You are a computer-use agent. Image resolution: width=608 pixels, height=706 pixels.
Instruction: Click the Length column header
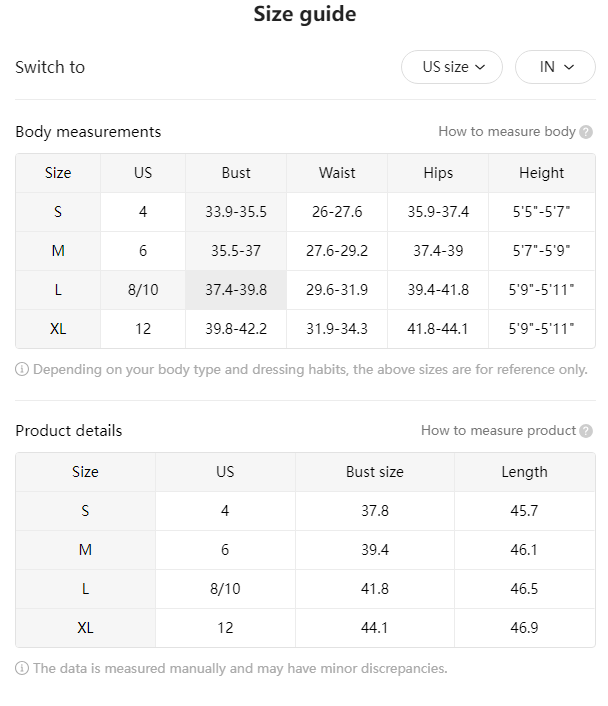pos(525,472)
